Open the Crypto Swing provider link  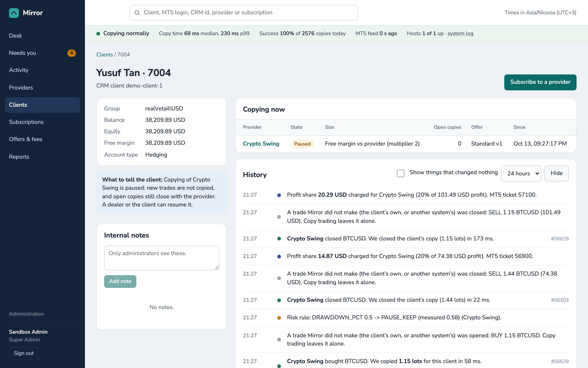[261, 144]
